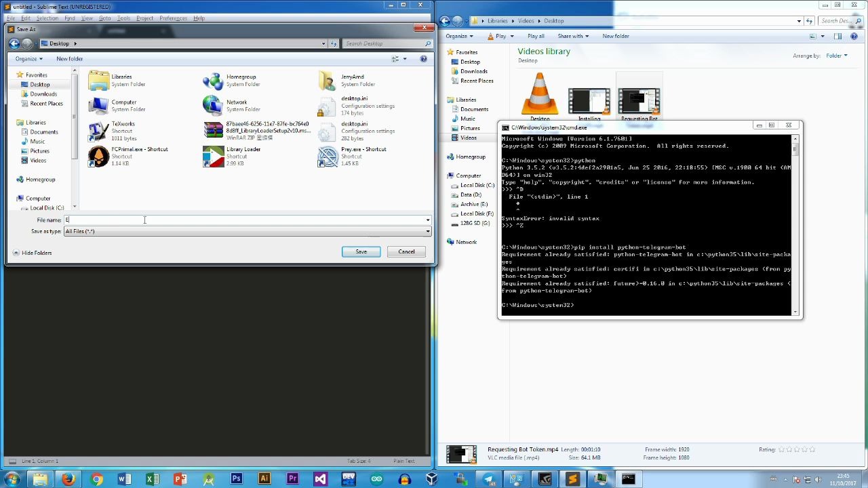Open Share with dropdown in Explorer

click(573, 36)
